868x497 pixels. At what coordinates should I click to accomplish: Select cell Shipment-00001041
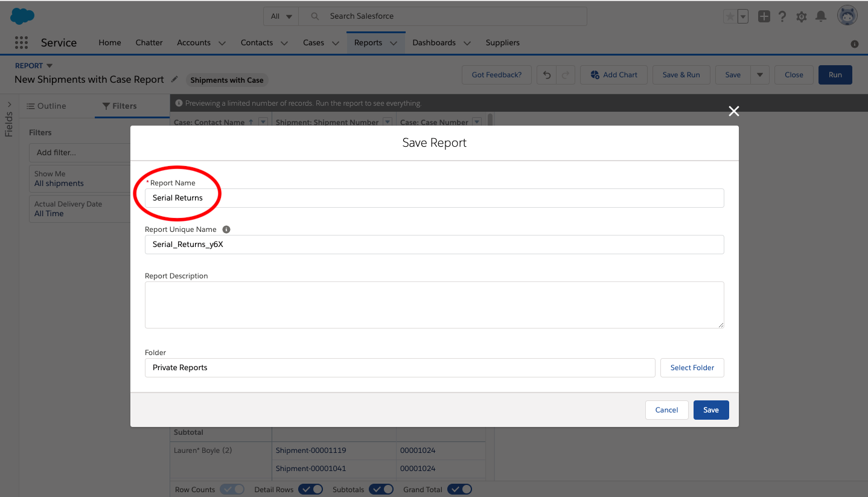334,469
